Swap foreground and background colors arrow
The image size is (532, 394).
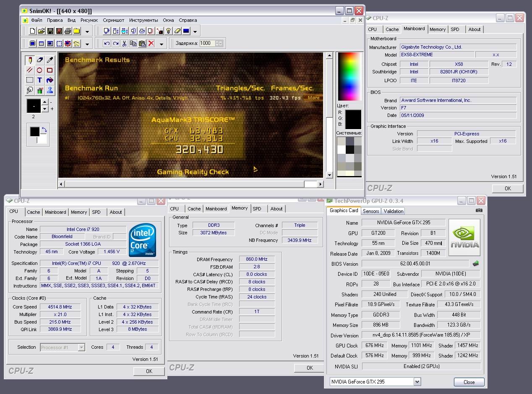click(44, 130)
